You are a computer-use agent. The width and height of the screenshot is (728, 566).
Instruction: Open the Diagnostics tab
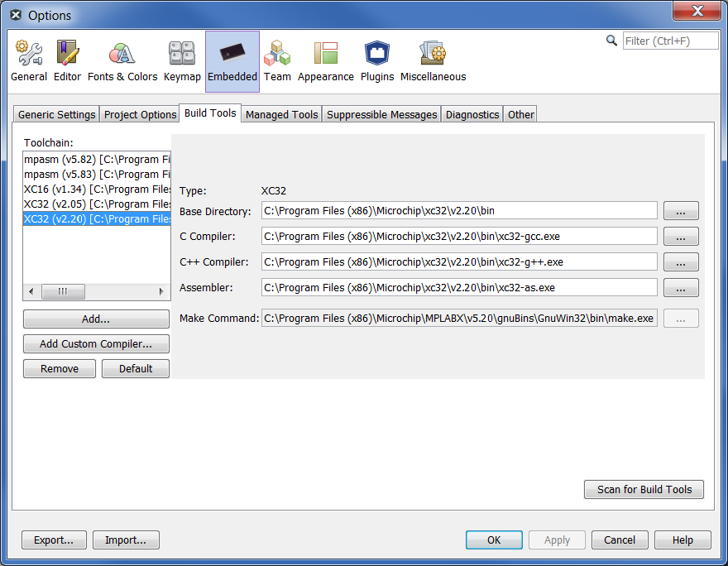(472, 114)
